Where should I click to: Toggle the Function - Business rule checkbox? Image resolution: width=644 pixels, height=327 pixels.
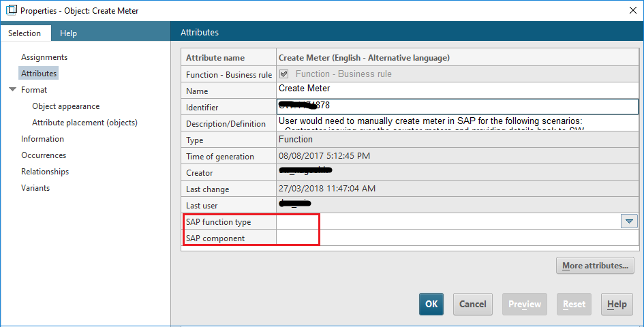pyautogui.click(x=284, y=74)
